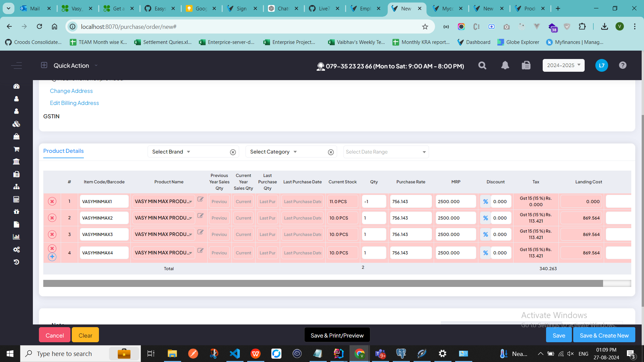Open history icon in sidebar
The width and height of the screenshot is (644, 362).
pyautogui.click(x=16, y=262)
